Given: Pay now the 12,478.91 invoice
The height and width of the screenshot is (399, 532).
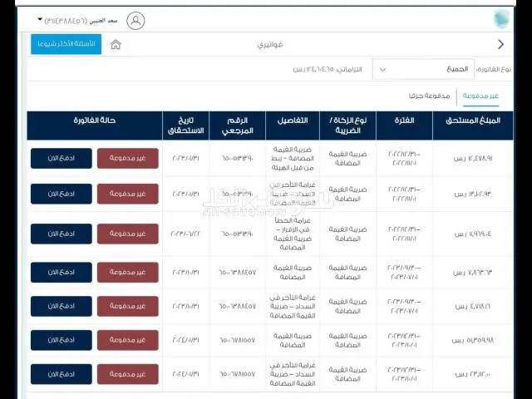Looking at the screenshot, I should tap(62, 158).
